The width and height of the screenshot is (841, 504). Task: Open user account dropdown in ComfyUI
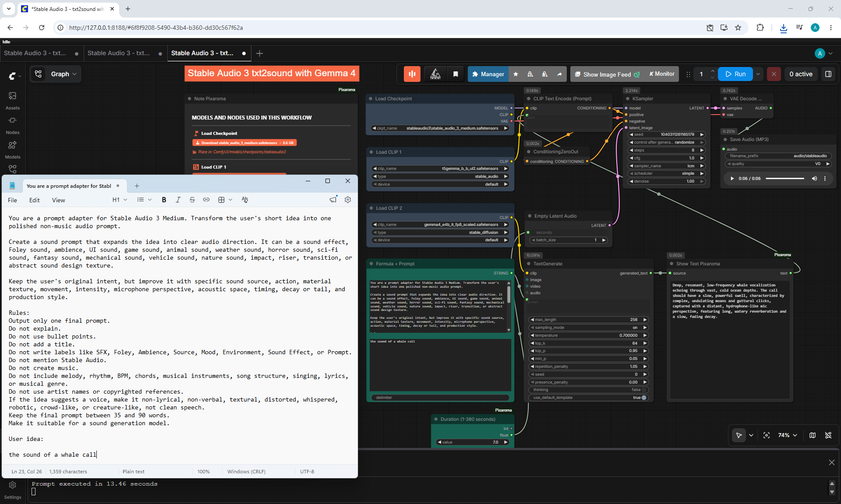point(824,53)
